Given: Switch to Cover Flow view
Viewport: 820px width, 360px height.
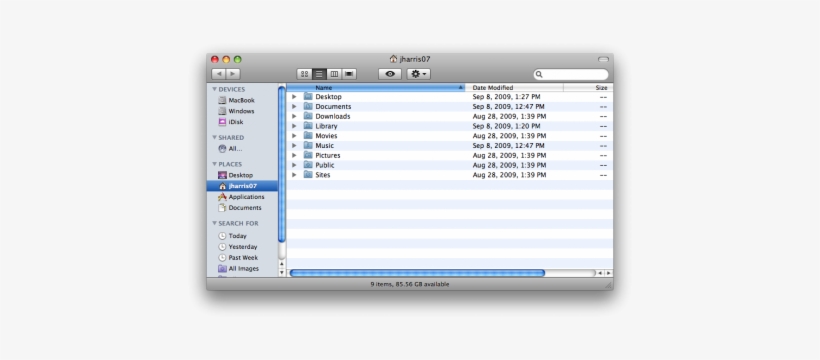Looking at the screenshot, I should coord(349,74).
